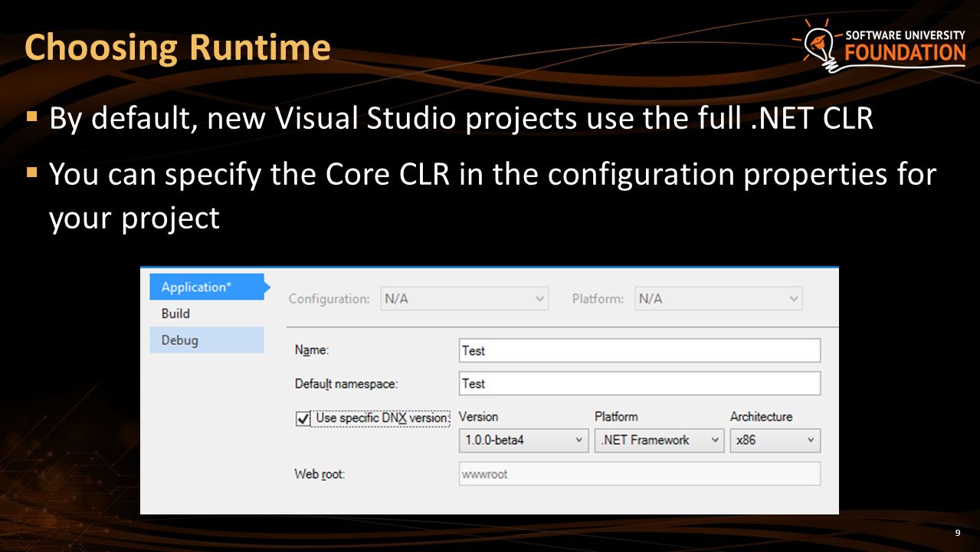Focus the Default namespace field

tap(640, 383)
